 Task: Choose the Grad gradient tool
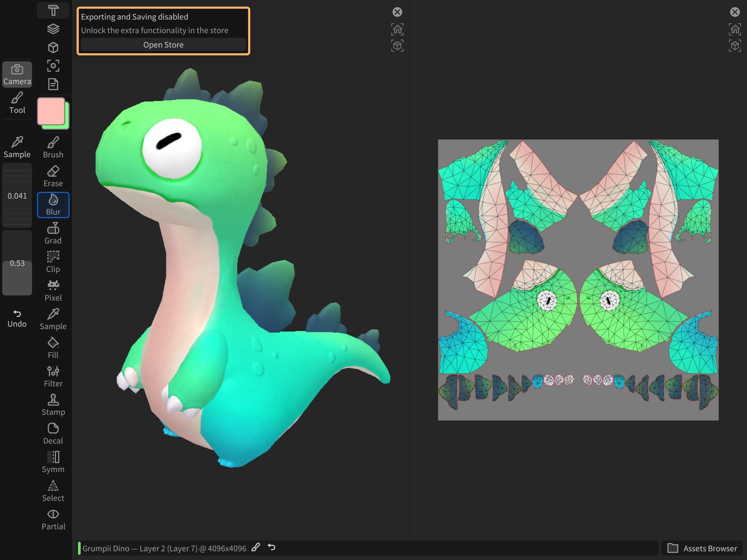click(53, 233)
